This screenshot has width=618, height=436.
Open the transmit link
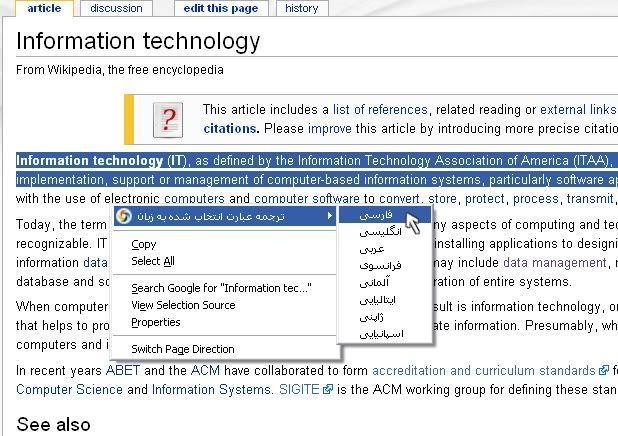click(x=590, y=198)
